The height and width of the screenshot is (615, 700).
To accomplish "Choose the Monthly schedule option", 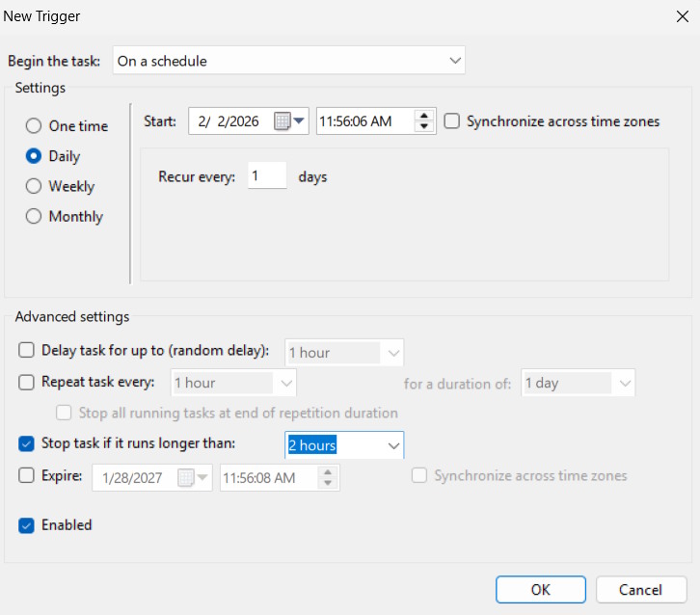I will 34,216.
